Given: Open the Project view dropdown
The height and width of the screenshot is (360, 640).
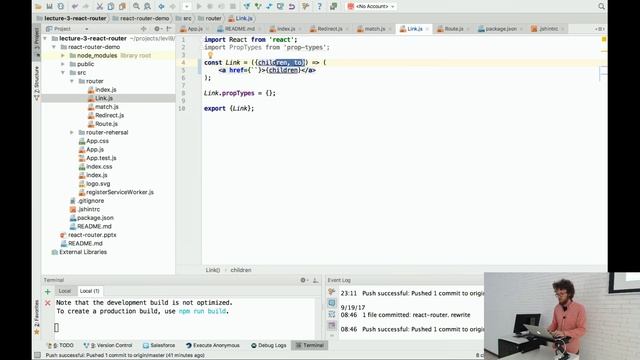Looking at the screenshot, I should coord(67,29).
